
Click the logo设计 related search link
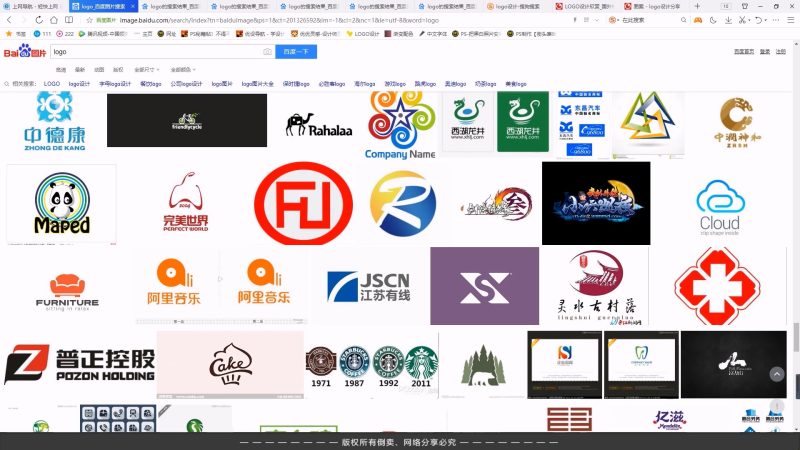pos(77,84)
